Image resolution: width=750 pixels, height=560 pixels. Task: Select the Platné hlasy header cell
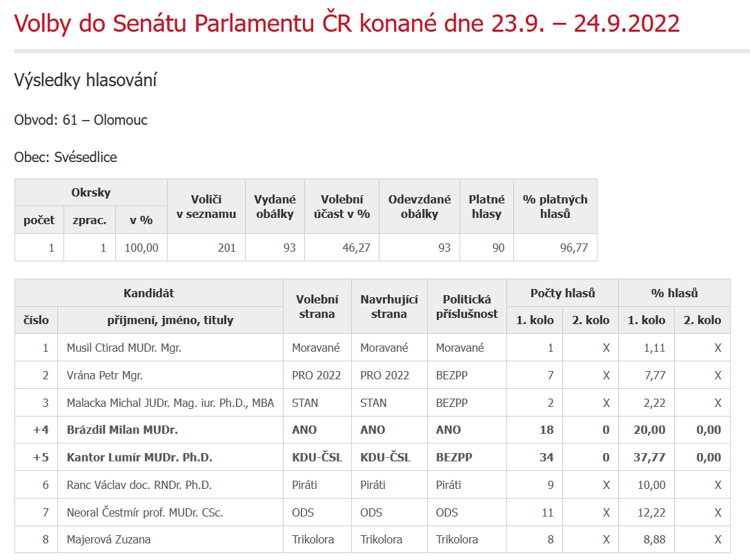[x=486, y=207]
